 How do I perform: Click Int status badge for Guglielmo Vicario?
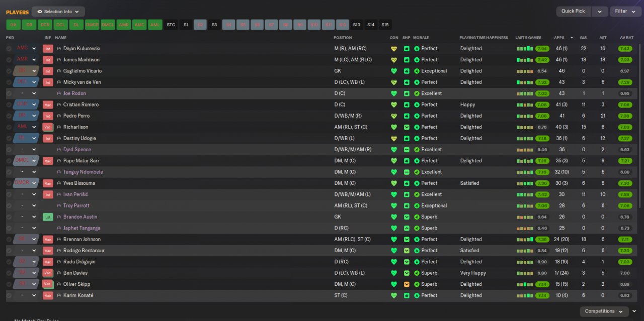coord(48,71)
